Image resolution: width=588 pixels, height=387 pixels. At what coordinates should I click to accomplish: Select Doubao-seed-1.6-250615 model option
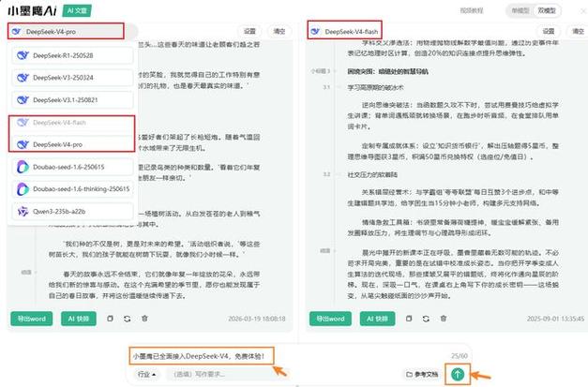tap(73, 167)
